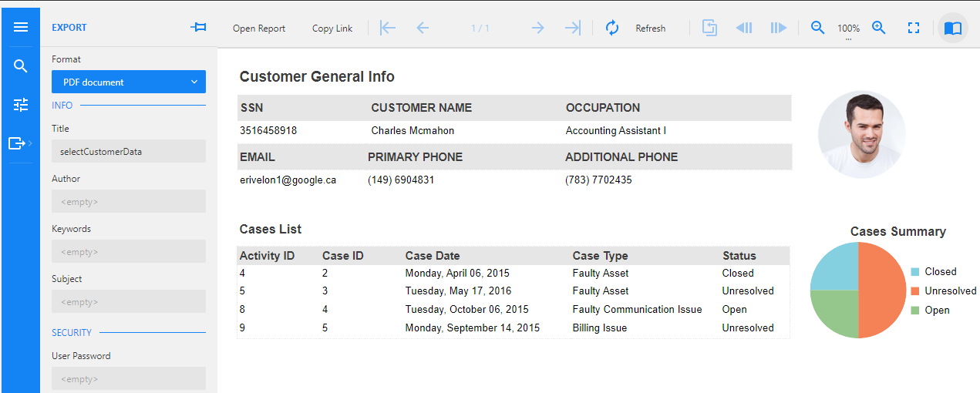This screenshot has width=980, height=393.
Task: Click the Copy Link button
Action: pyautogui.click(x=332, y=29)
